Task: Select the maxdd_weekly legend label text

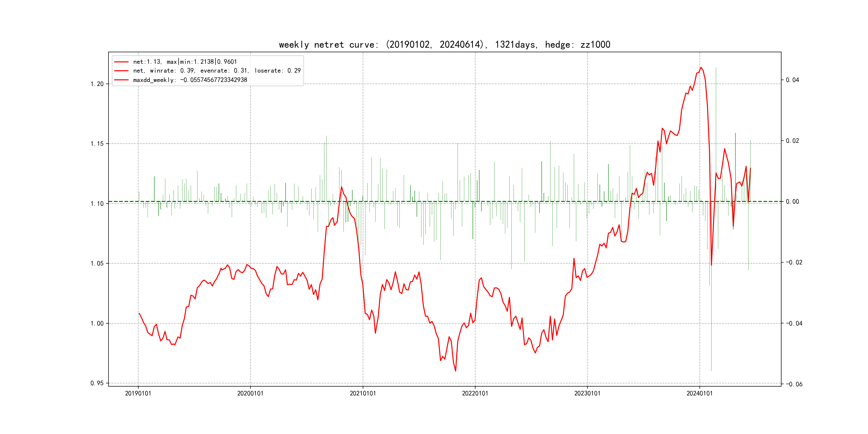Action: (190, 80)
